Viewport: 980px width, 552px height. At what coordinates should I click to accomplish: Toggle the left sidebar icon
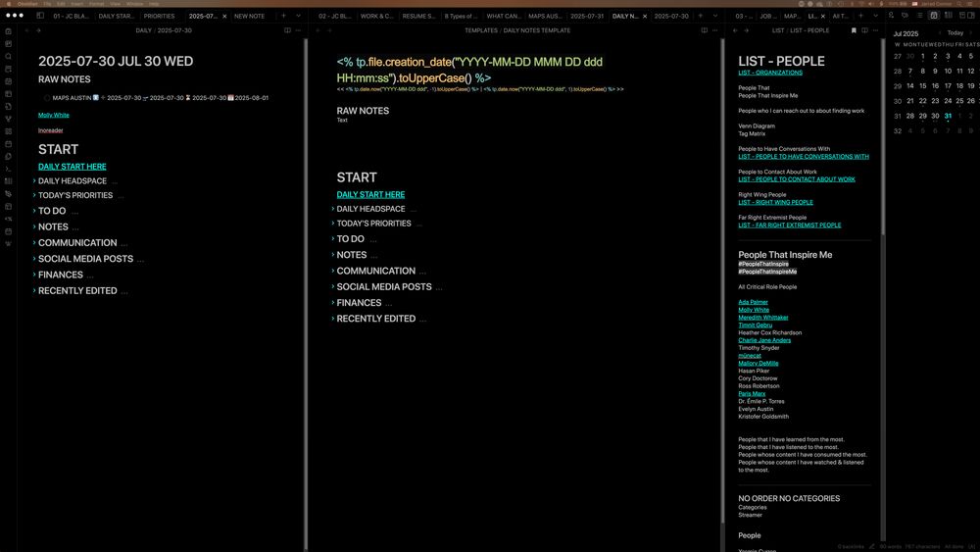(40, 16)
